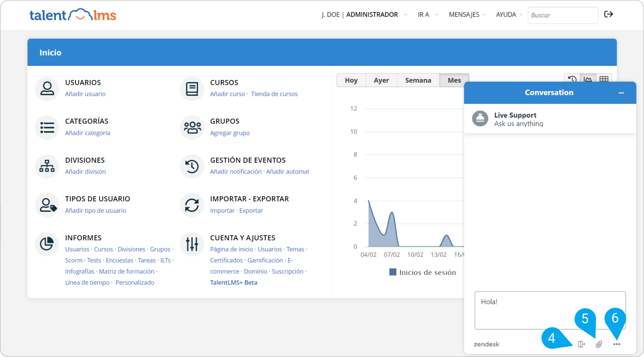The height and width of the screenshot is (357, 644).
Task: Open the Mensajes dropdown menu
Action: point(467,15)
